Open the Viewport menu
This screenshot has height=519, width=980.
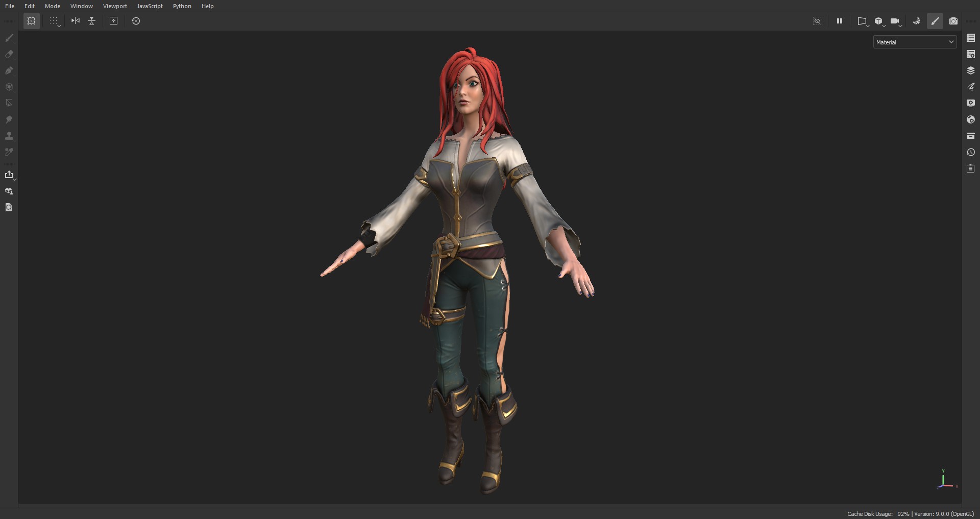[x=115, y=6]
